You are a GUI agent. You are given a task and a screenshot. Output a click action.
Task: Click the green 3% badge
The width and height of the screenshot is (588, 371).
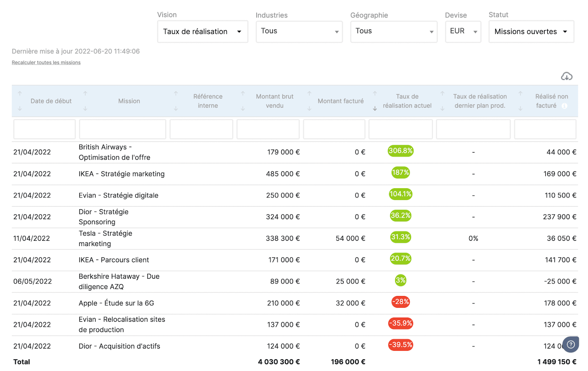(401, 280)
